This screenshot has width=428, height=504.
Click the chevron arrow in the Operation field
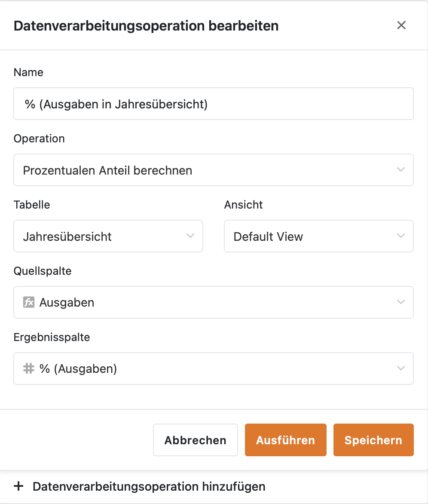[x=401, y=170]
